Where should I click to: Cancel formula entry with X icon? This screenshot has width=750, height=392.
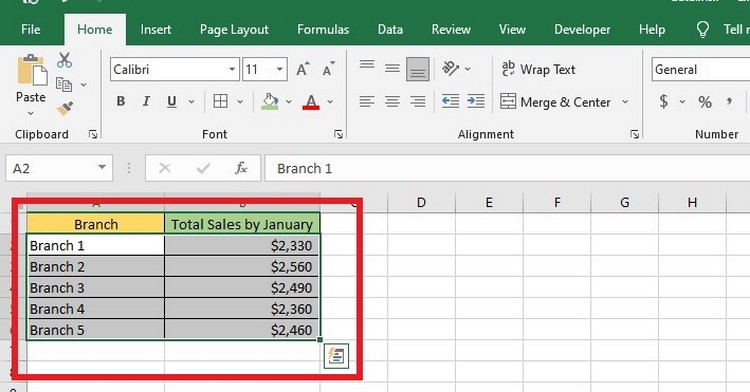pos(165,168)
